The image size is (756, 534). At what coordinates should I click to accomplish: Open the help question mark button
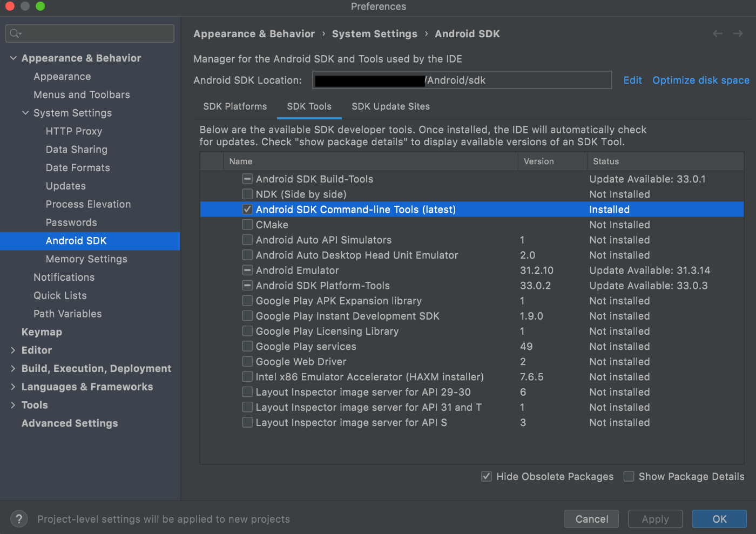pyautogui.click(x=19, y=519)
